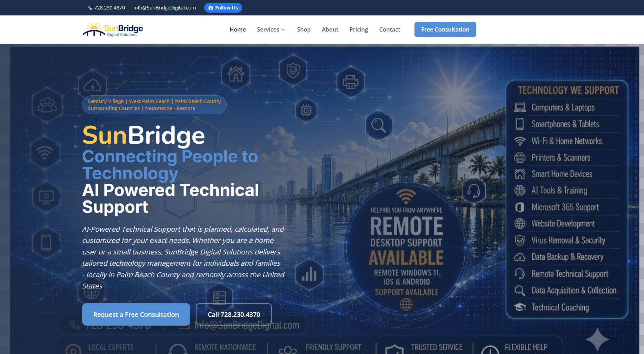Click 'Printers & Scanners' list row
This screenshot has height=354, width=644.
[567, 158]
